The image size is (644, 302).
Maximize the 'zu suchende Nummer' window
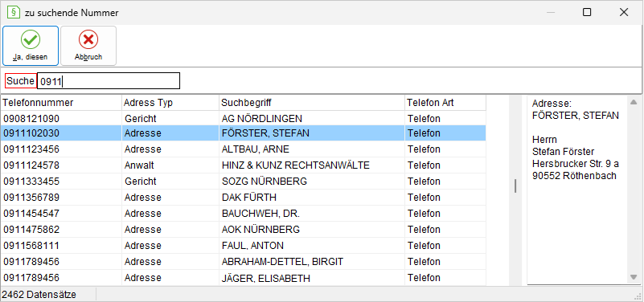tap(587, 12)
